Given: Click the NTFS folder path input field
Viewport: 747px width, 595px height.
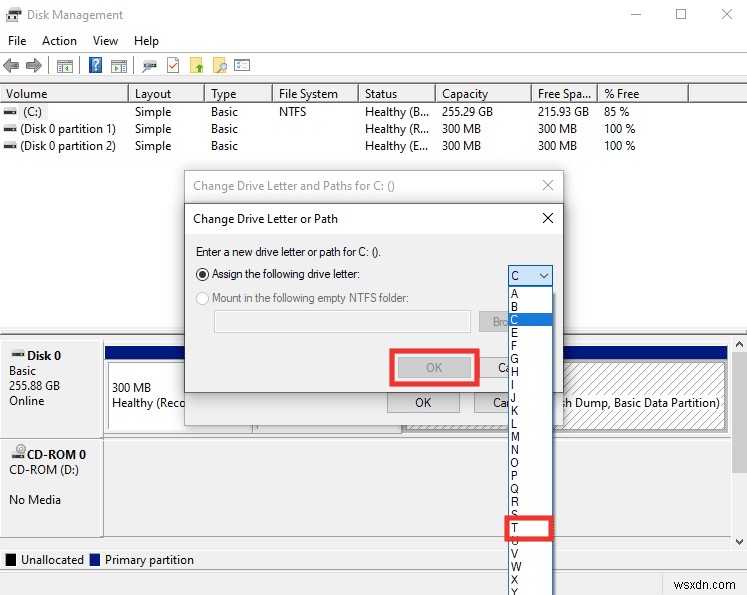Looking at the screenshot, I should coord(342,322).
